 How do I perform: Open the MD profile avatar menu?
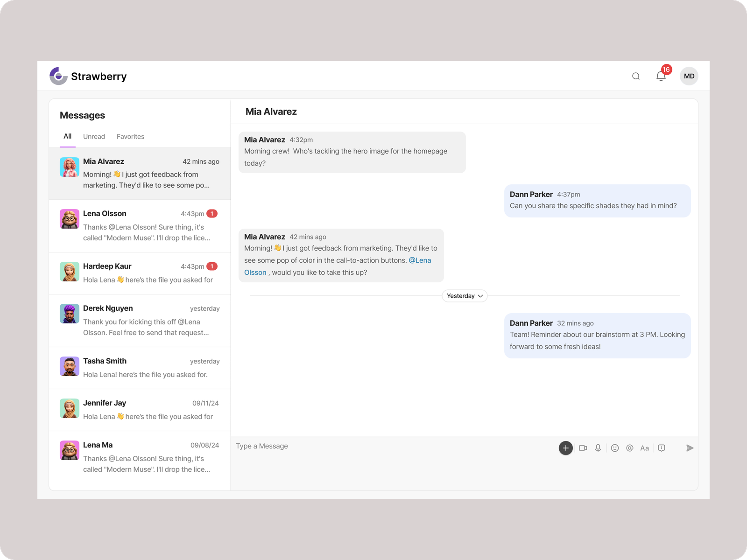click(x=689, y=76)
